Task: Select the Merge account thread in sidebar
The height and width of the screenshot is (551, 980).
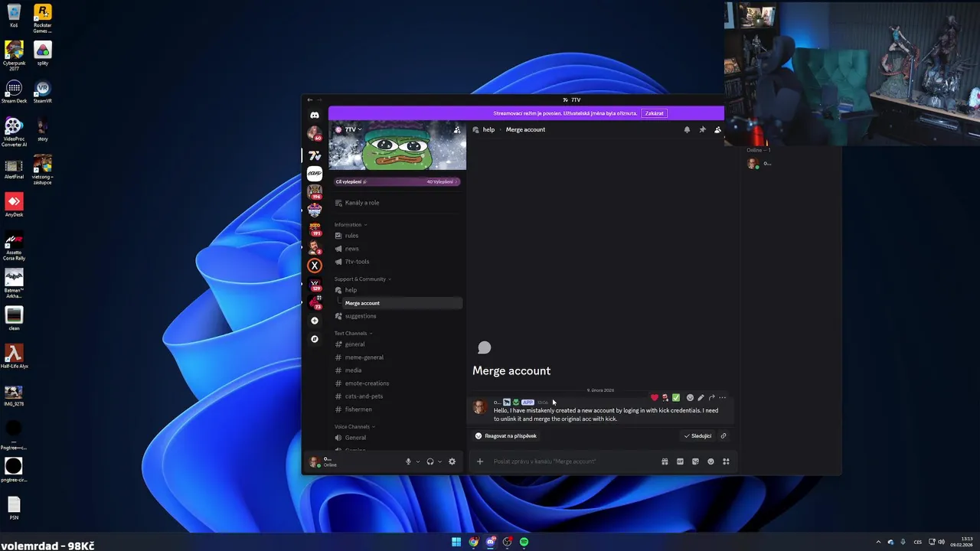Action: pos(402,303)
